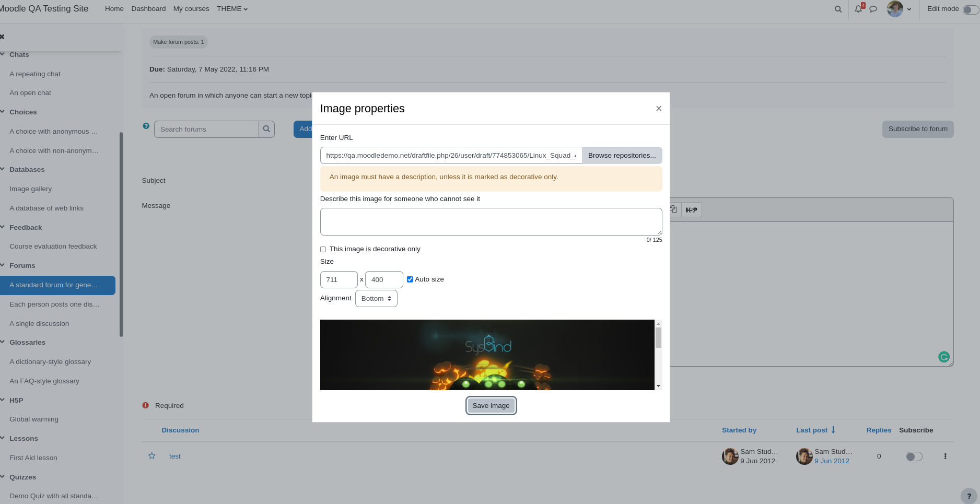Click Subscribe to forum button
This screenshot has width=980, height=504.
click(918, 129)
